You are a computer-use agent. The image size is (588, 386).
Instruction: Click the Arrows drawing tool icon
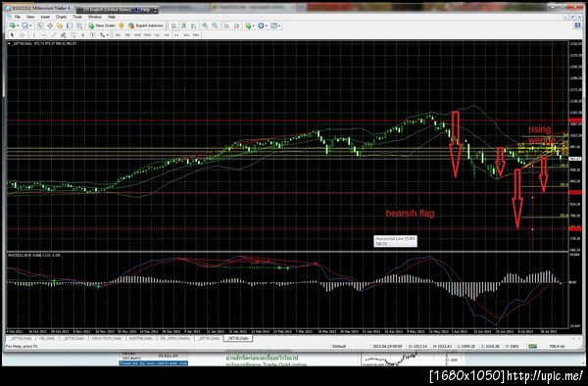[x=102, y=35]
